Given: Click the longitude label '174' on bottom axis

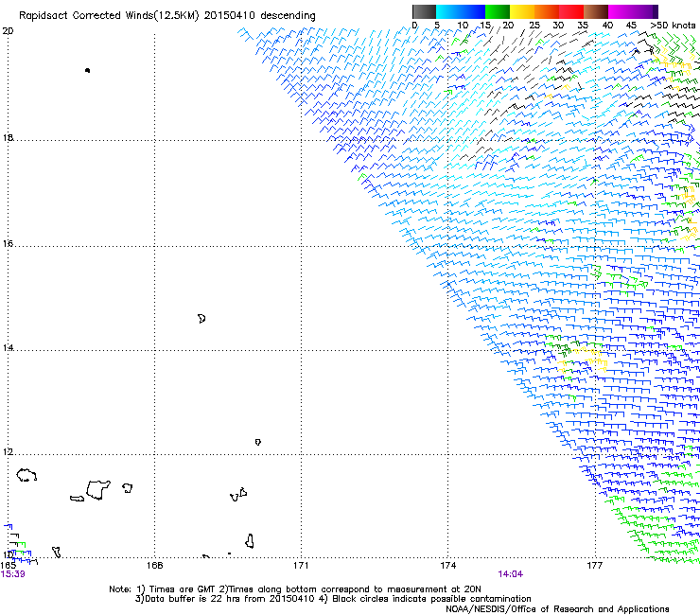Looking at the screenshot, I should pos(447,566).
